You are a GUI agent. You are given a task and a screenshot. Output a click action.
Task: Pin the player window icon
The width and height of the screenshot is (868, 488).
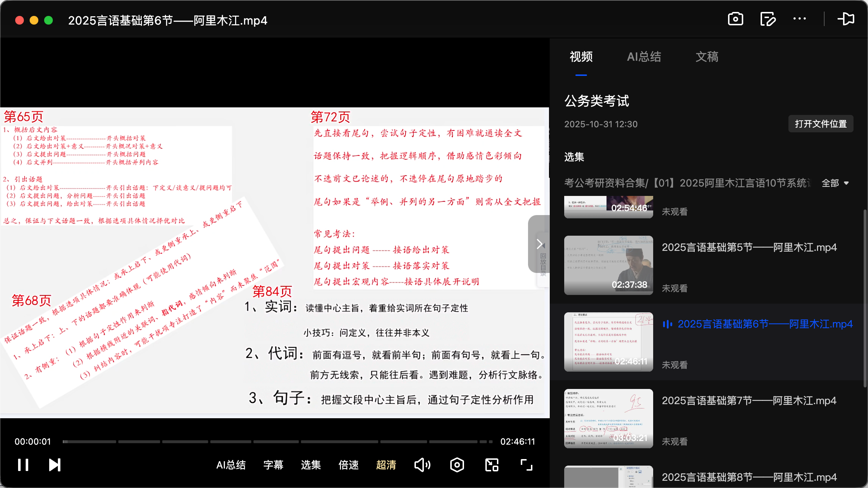click(x=846, y=19)
